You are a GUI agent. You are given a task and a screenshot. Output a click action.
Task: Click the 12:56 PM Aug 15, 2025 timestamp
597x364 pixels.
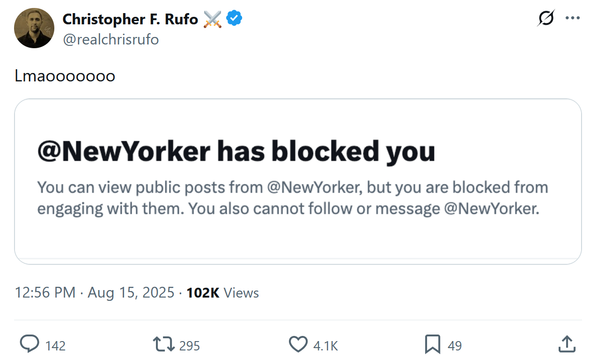pyautogui.click(x=95, y=293)
